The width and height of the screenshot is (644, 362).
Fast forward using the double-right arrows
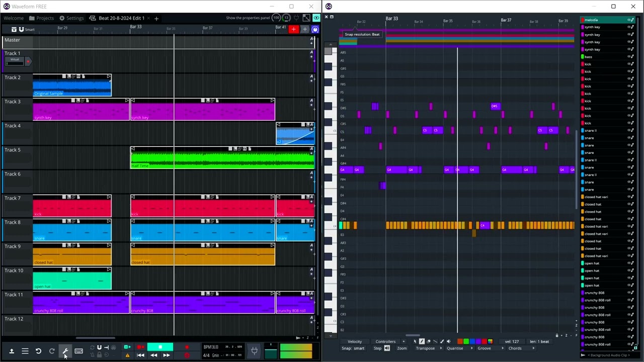point(167,355)
